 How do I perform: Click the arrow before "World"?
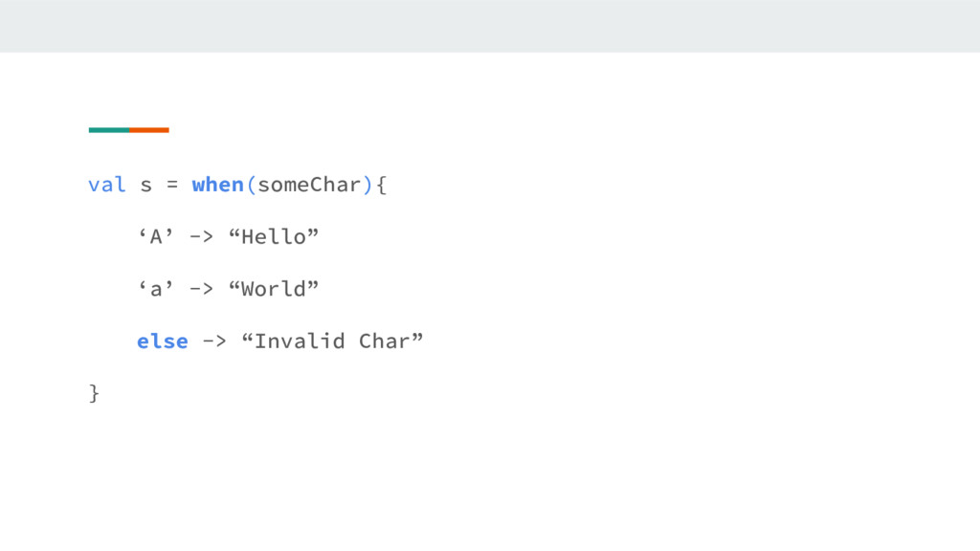[201, 289]
